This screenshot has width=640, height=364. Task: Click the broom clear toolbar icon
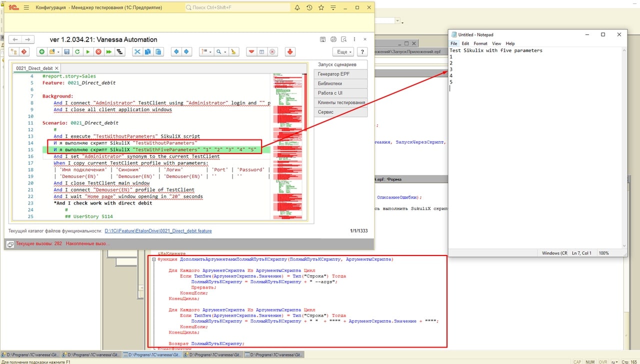tap(233, 51)
